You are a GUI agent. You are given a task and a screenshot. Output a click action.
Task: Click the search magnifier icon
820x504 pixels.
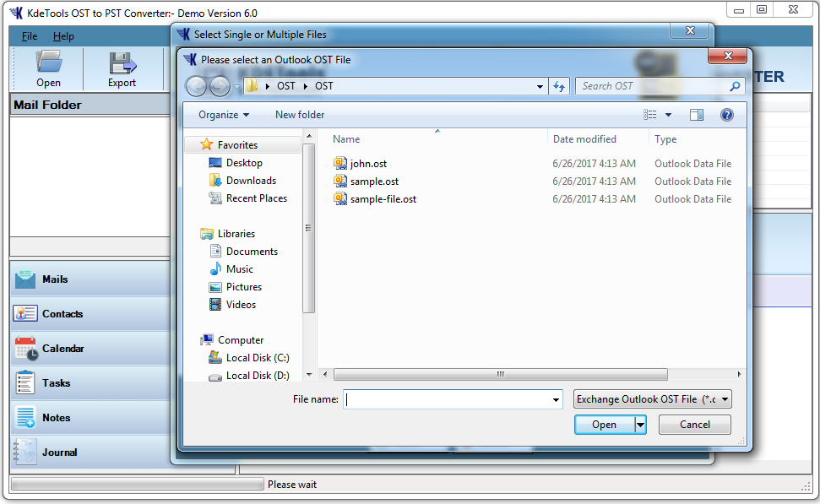[736, 86]
